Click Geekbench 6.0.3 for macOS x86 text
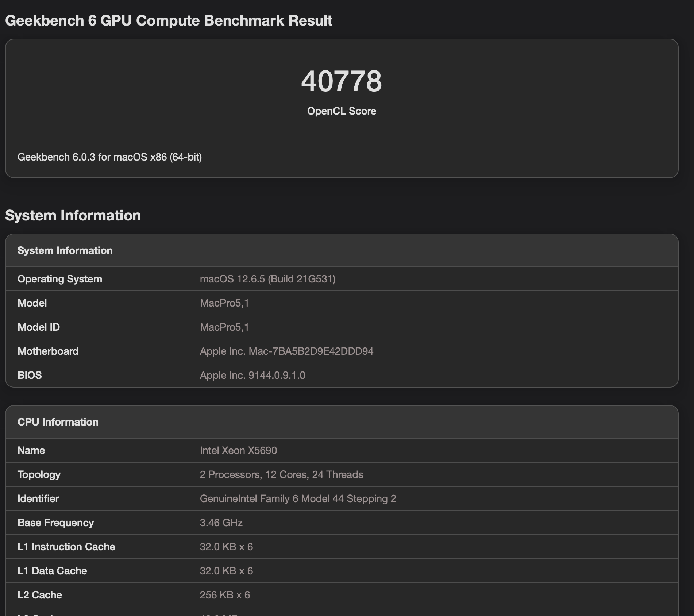The width and height of the screenshot is (694, 616). pyautogui.click(x=109, y=157)
